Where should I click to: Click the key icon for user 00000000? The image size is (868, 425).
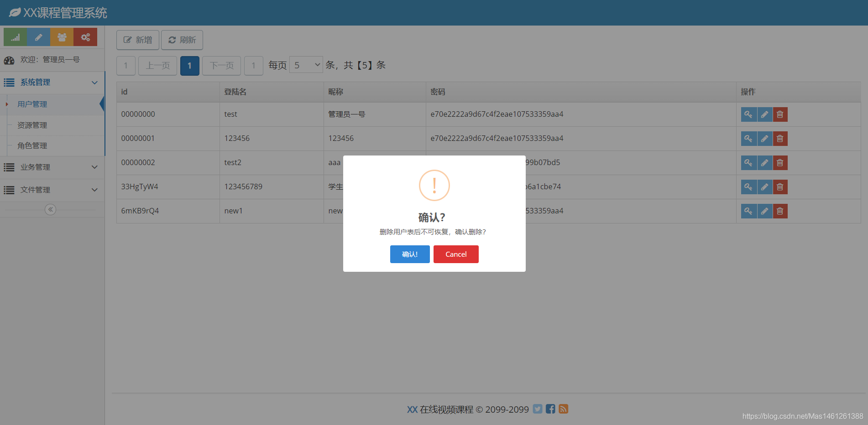pyautogui.click(x=748, y=114)
